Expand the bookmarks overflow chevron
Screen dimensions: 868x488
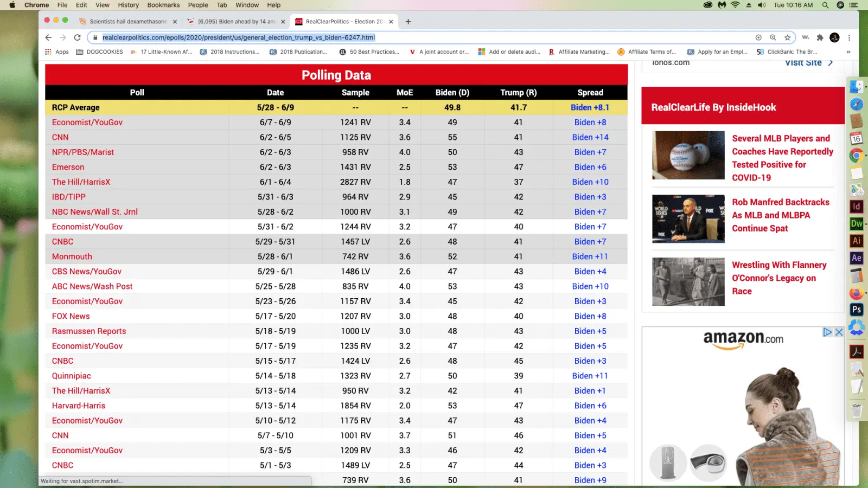tap(849, 52)
